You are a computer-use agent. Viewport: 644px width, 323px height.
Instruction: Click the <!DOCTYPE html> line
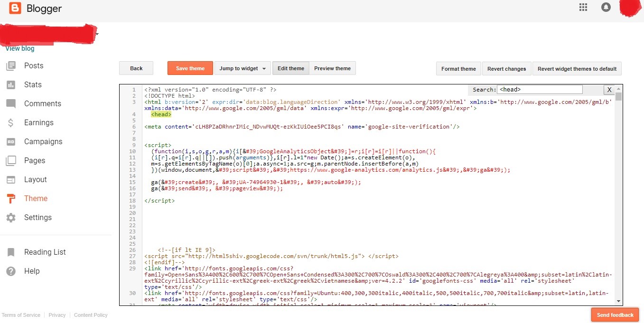(169, 96)
